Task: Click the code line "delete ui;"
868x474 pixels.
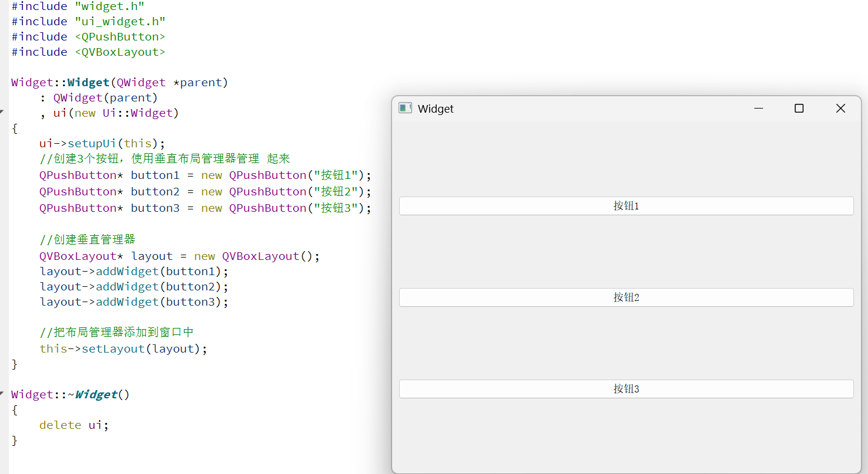Action: (x=74, y=425)
